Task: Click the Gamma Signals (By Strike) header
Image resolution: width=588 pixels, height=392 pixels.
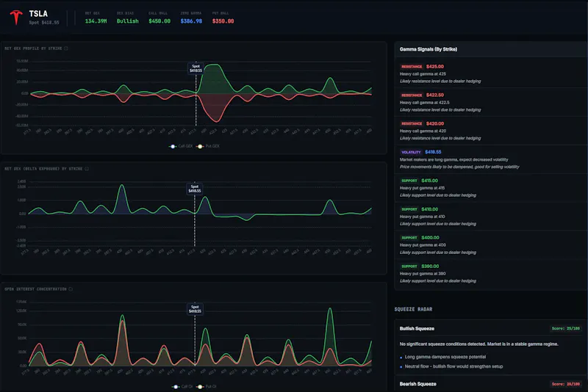Action: [429, 49]
